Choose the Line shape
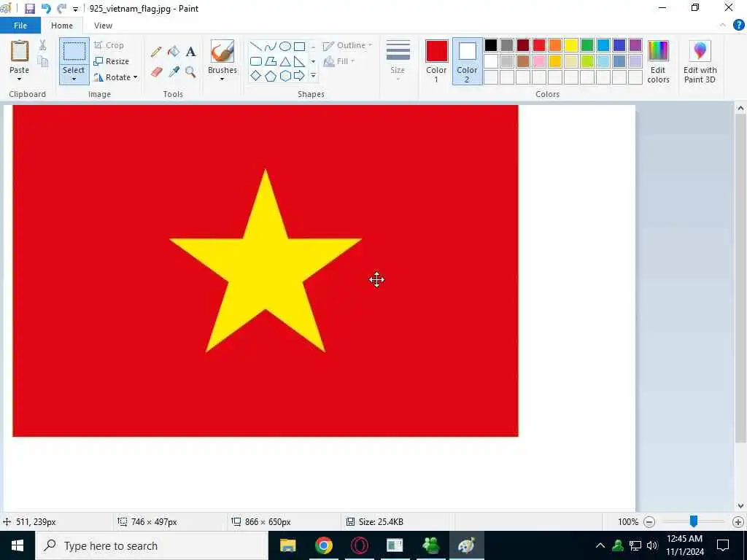Viewport: 747px width, 560px height. pyautogui.click(x=256, y=46)
